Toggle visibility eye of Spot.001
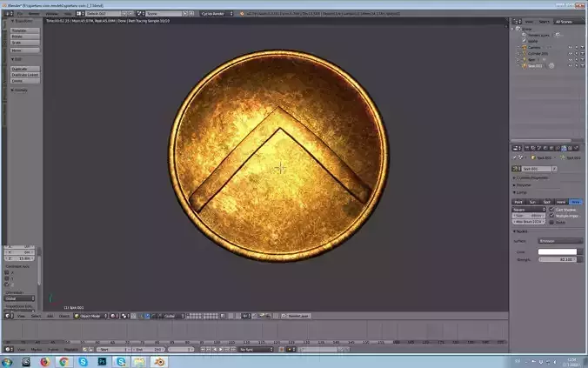588x368 pixels. click(571, 65)
